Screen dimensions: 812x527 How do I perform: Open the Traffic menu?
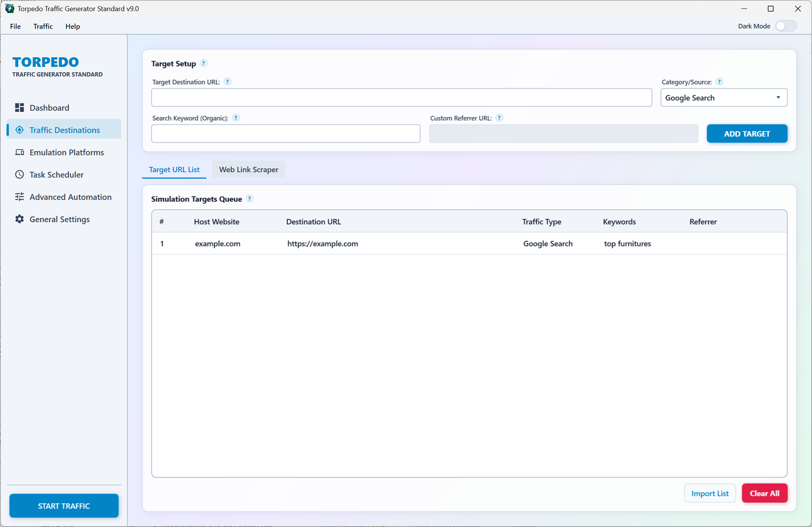click(x=43, y=26)
